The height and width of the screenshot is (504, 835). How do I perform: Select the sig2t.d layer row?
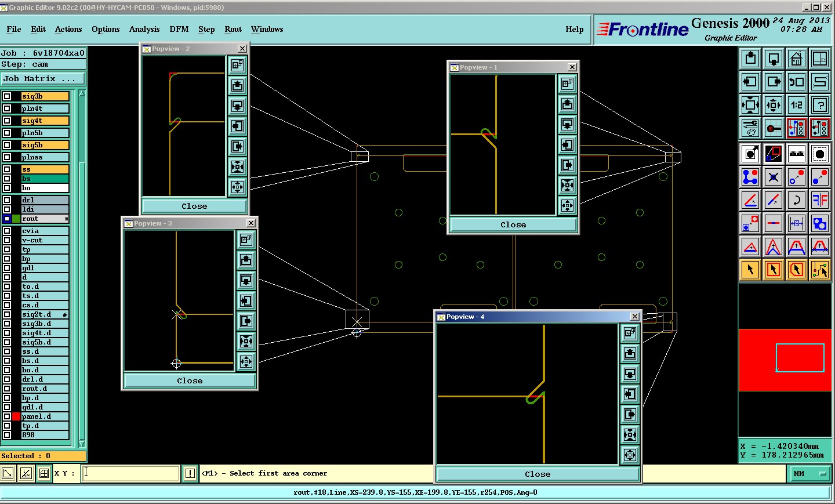point(45,314)
